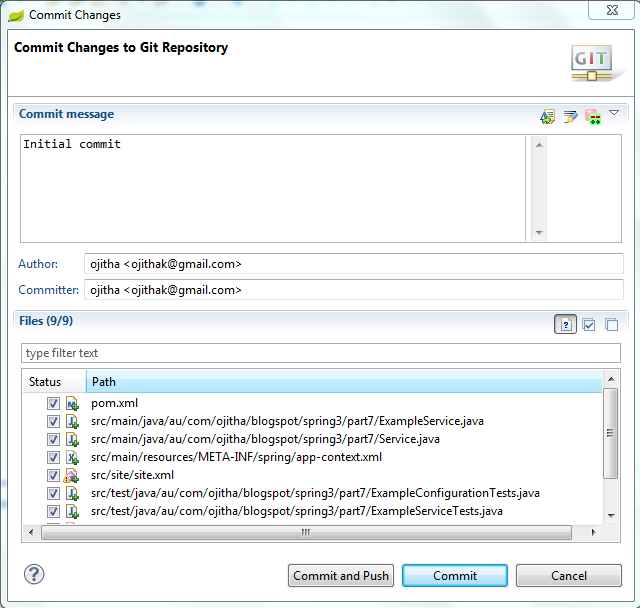Click the horizontal scrollbar of the file list
The width and height of the screenshot is (640, 608).
[x=306, y=533]
